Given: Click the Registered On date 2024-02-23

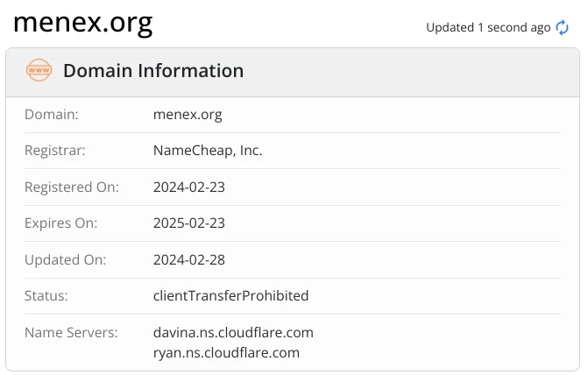Looking at the screenshot, I should pos(189,187).
